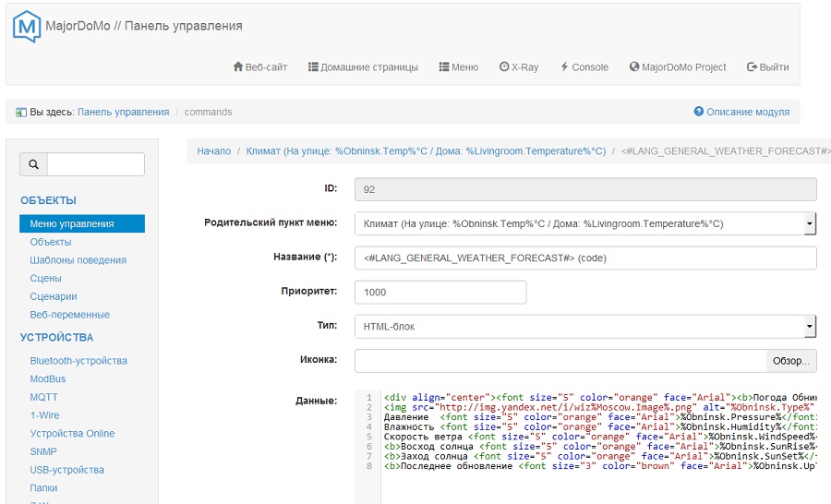
Task: Go to Начало breadcrumb
Action: click(213, 151)
